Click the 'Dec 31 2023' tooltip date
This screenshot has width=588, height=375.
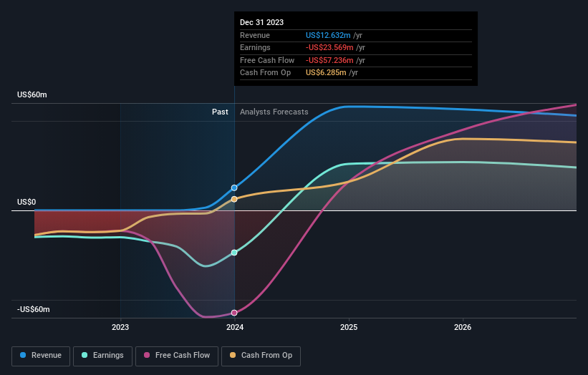[261, 22]
